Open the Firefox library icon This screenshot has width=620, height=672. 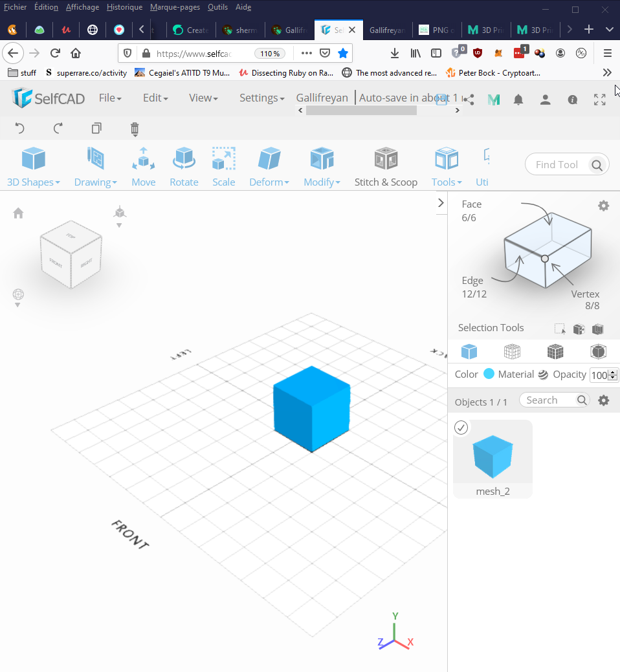point(415,53)
